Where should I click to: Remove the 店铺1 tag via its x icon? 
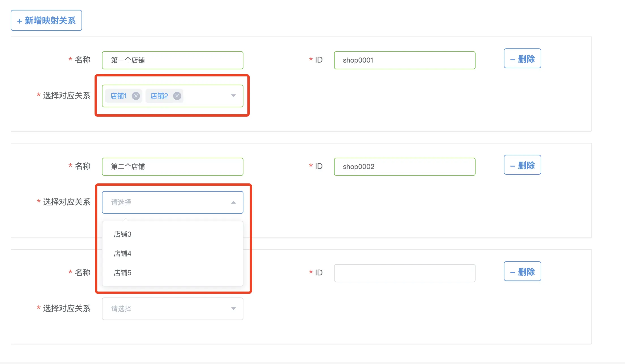pyautogui.click(x=136, y=96)
